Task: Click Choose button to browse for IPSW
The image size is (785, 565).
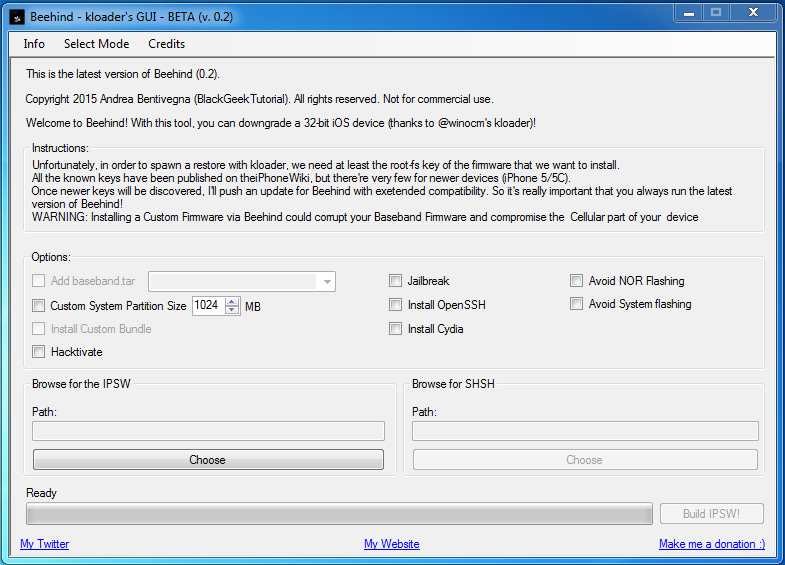Action: pyautogui.click(x=208, y=459)
